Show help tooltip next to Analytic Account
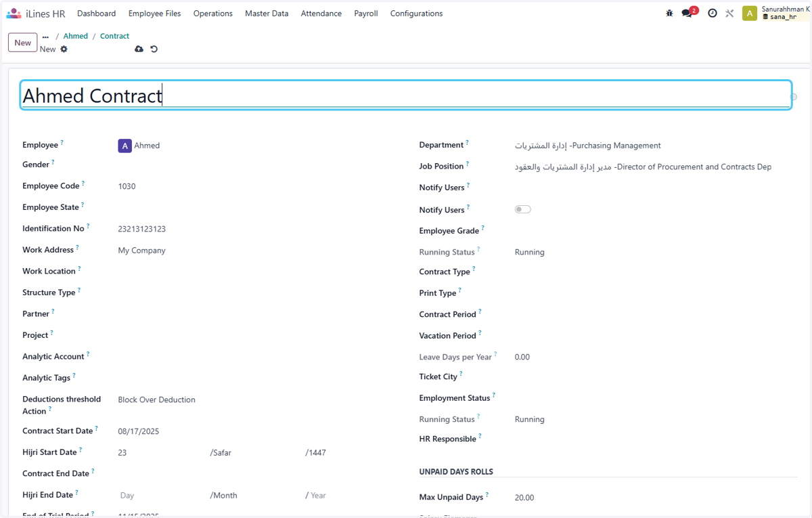Viewport: 812px width, 518px height. pyautogui.click(x=88, y=355)
